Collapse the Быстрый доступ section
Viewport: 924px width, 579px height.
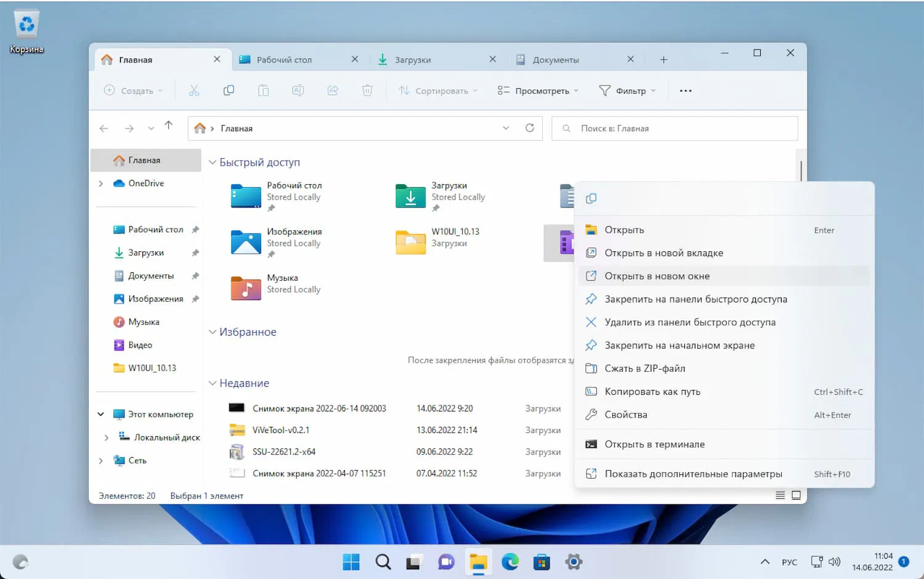[213, 162]
